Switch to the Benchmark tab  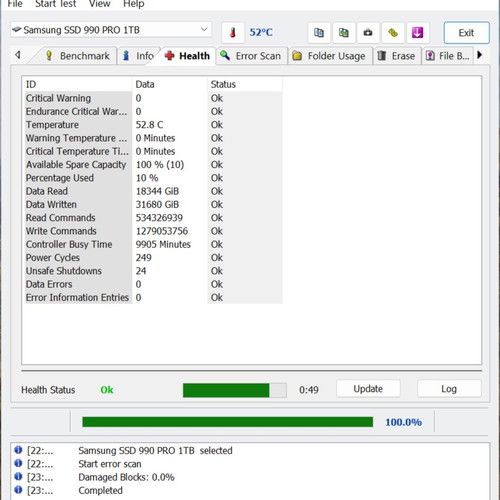click(x=77, y=56)
